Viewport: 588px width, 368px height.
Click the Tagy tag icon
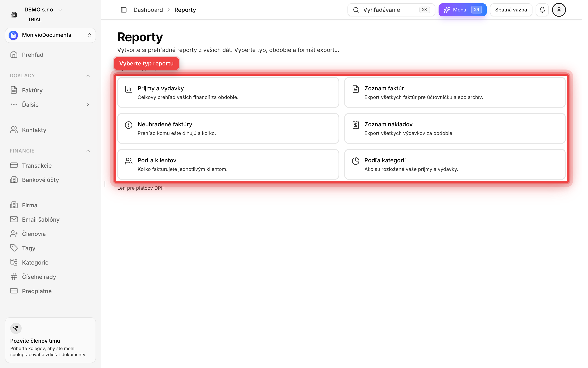14,248
